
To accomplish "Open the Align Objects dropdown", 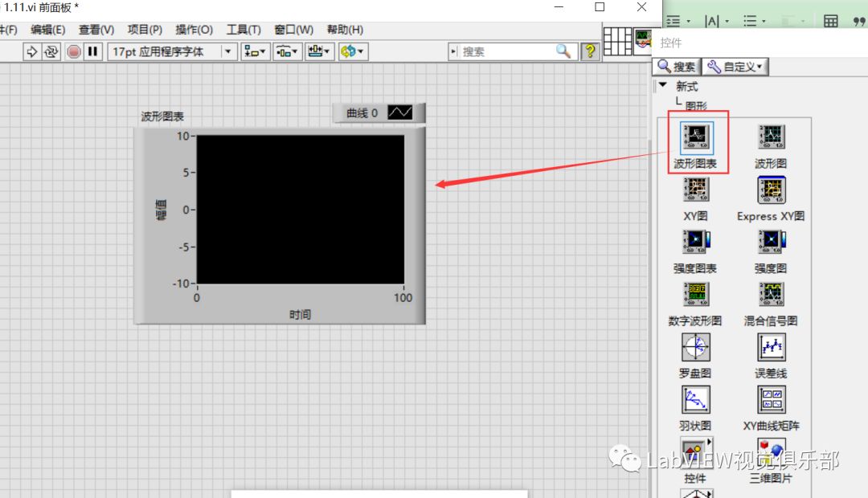I will pos(256,51).
